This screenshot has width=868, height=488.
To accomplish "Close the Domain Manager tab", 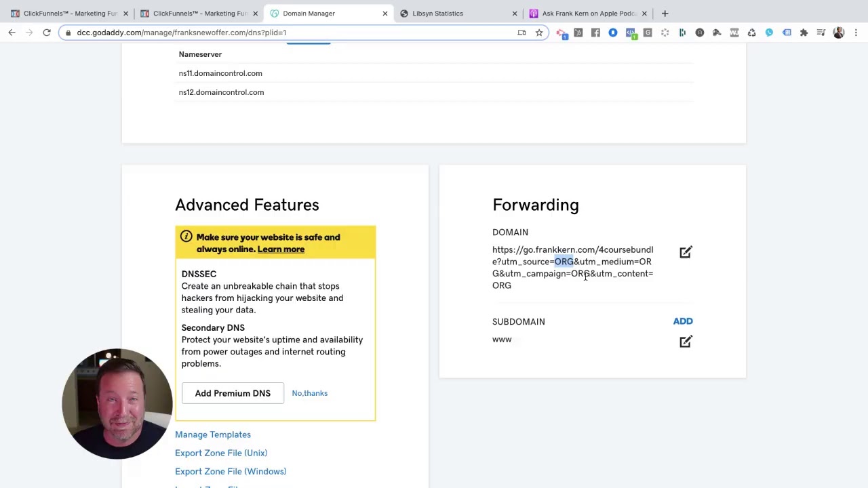I will click(x=385, y=14).
